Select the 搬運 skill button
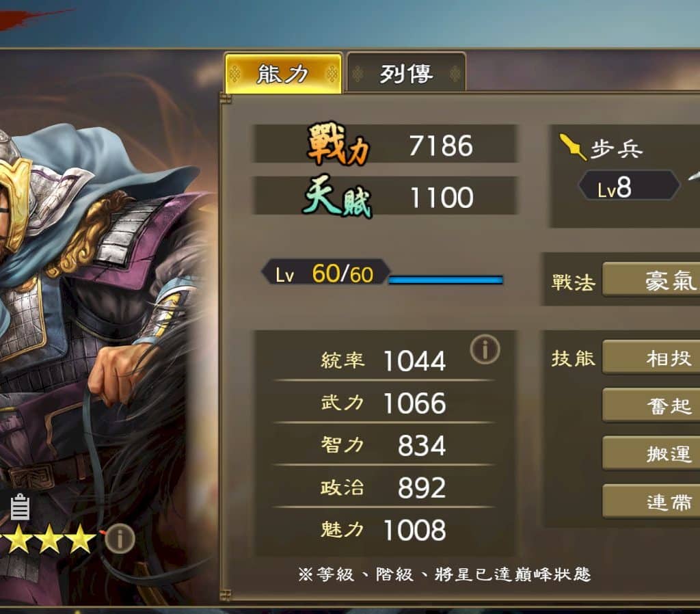Image resolution: width=700 pixels, height=614 pixels. 651,453
